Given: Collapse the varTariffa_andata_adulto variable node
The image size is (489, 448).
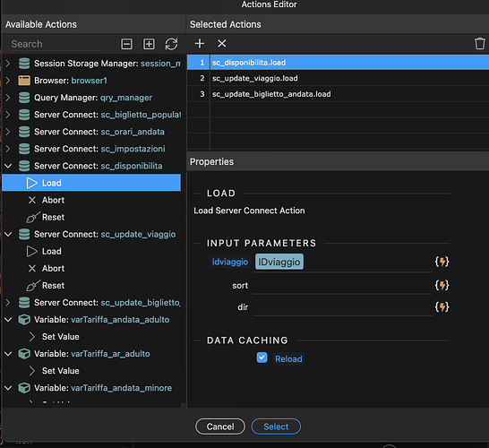Looking at the screenshot, I should point(8,320).
